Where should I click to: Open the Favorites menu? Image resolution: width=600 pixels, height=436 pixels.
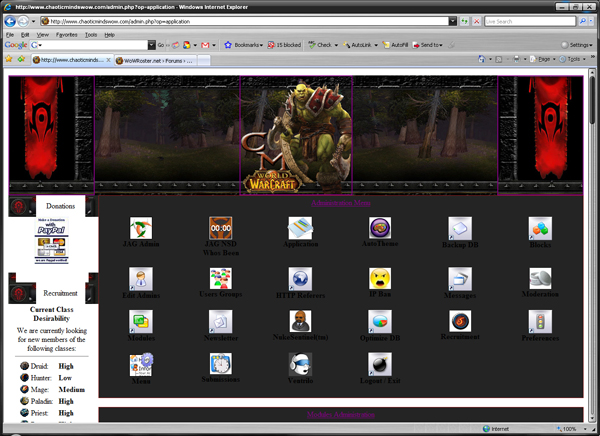pyautogui.click(x=67, y=34)
